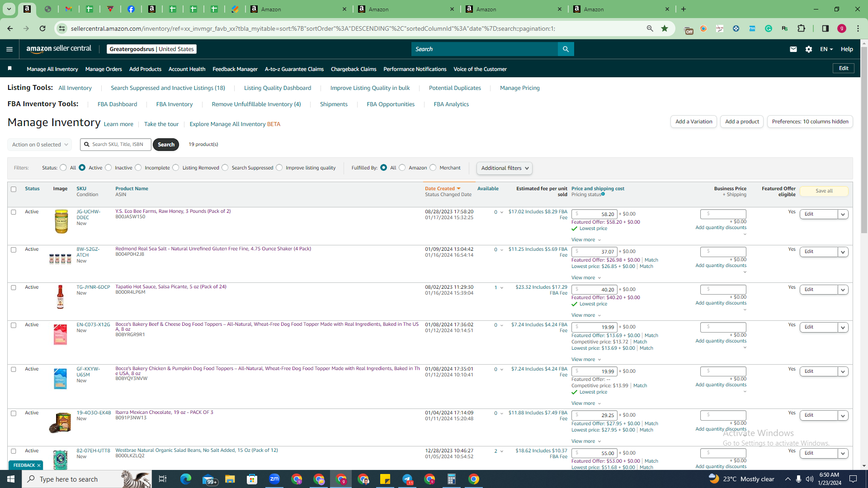Screen dimensions: 868x488
Task: Click the browser zoom magnifier icon in address bar
Action: (x=650, y=28)
